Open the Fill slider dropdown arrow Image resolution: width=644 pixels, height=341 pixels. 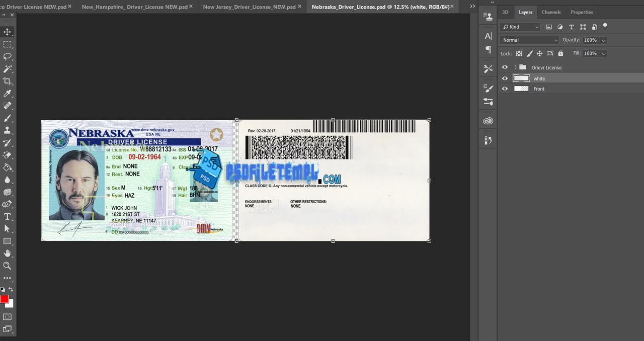(x=604, y=53)
